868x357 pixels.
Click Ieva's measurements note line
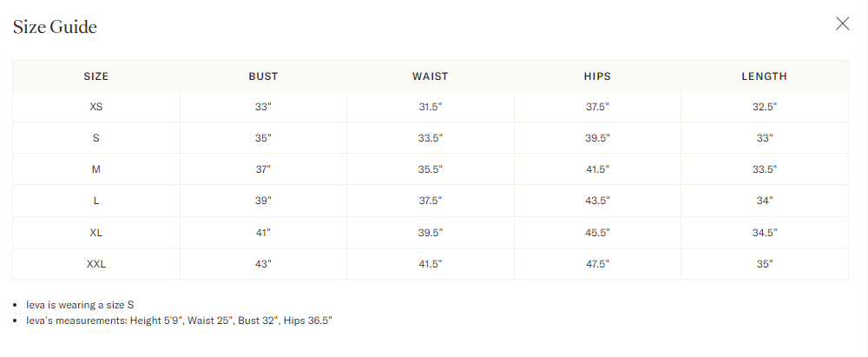pos(179,321)
